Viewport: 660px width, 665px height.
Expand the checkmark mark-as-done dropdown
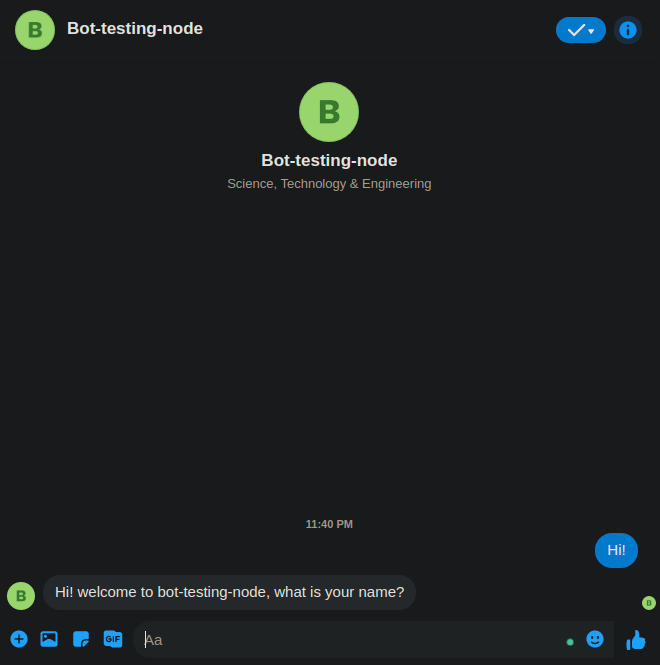tap(581, 30)
